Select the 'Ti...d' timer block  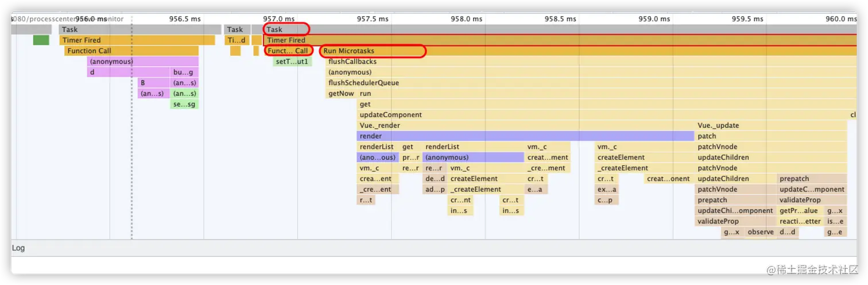pos(236,40)
